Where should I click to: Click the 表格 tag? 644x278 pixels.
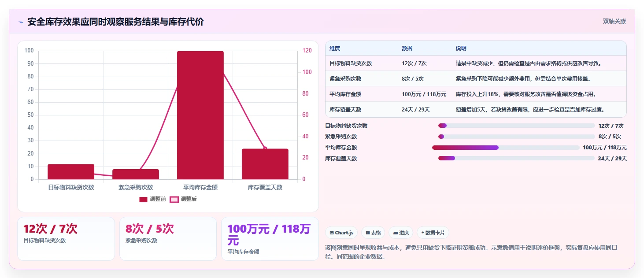[373, 233]
